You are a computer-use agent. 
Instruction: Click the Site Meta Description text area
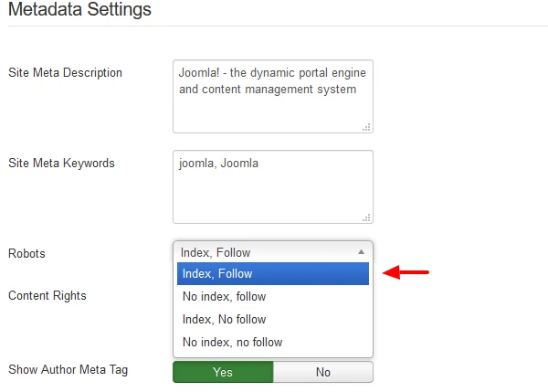pos(273,97)
